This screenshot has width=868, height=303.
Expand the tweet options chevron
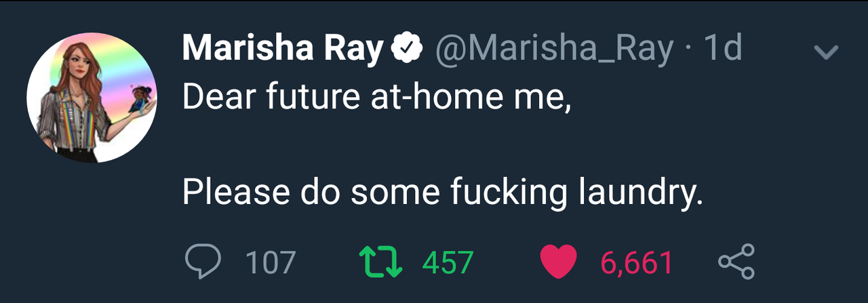pos(827,52)
